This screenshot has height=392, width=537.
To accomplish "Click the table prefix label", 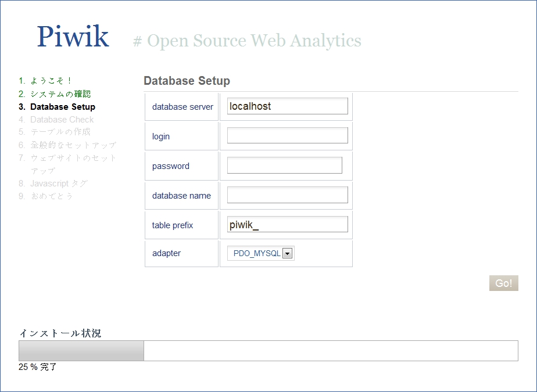I will pos(172,225).
